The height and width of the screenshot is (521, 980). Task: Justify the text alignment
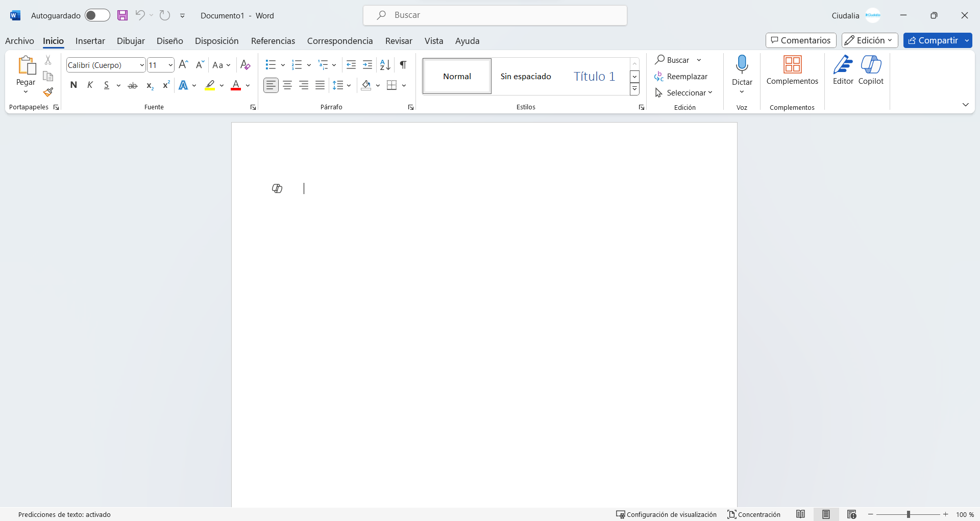click(320, 85)
